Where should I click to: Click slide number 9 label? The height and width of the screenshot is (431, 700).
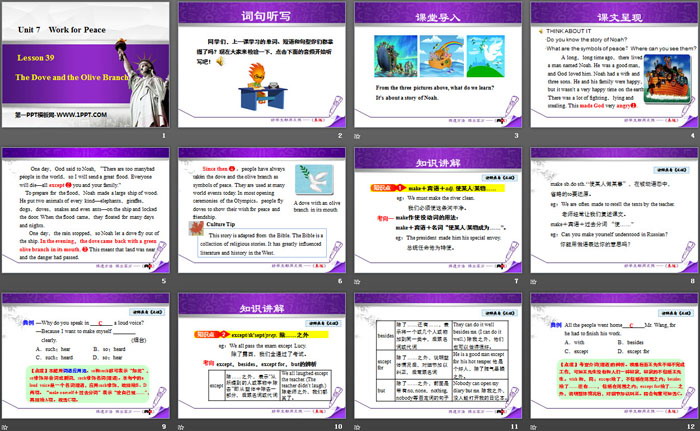coord(164,427)
